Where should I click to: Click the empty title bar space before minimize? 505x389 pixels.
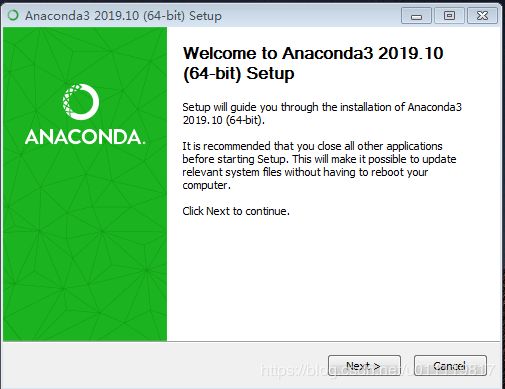310,16
